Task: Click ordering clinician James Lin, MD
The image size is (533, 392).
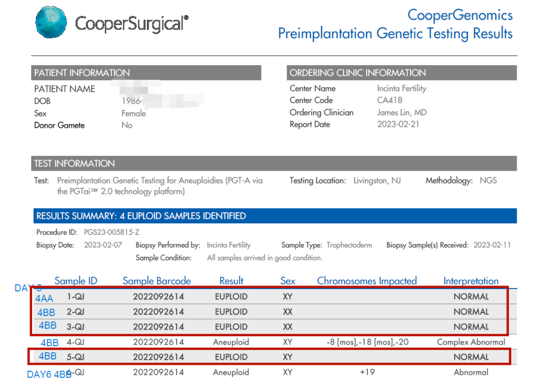Action: point(402,112)
